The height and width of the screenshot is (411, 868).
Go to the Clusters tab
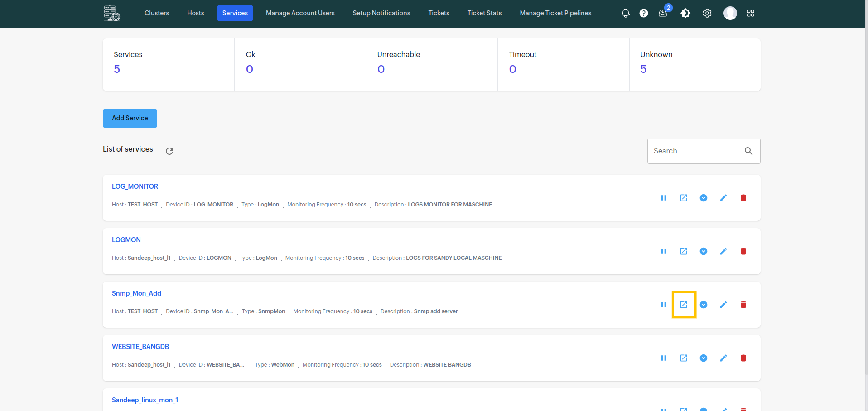point(157,13)
